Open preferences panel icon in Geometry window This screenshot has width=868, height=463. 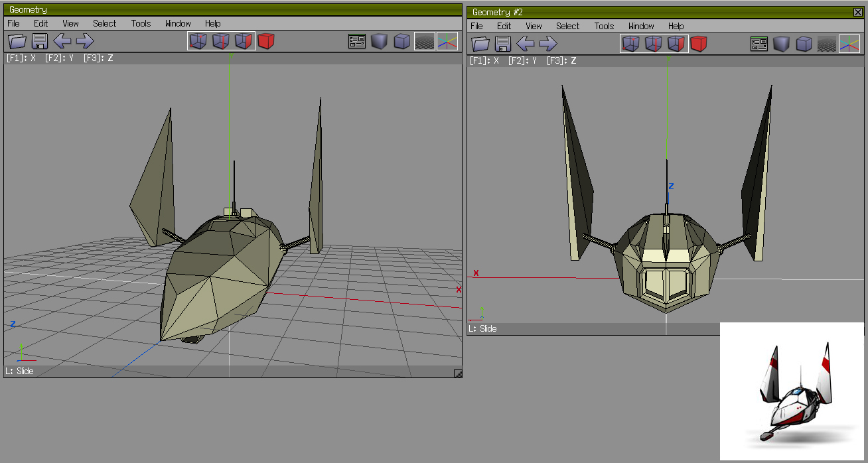click(357, 41)
